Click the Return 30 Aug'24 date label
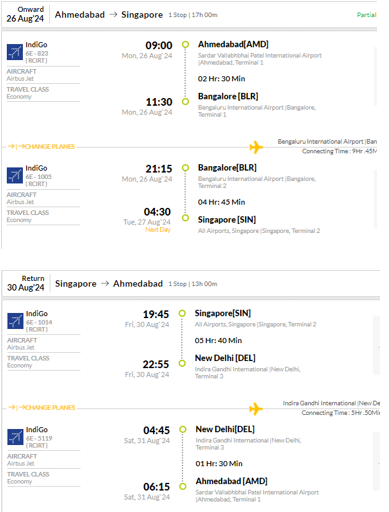The height and width of the screenshot is (512, 389). click(x=26, y=283)
